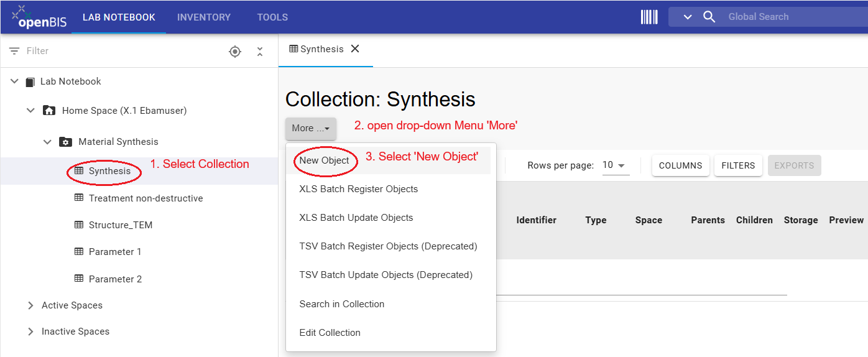
Task: Click the table icon beside Treatment non-destructive
Action: coord(79,198)
